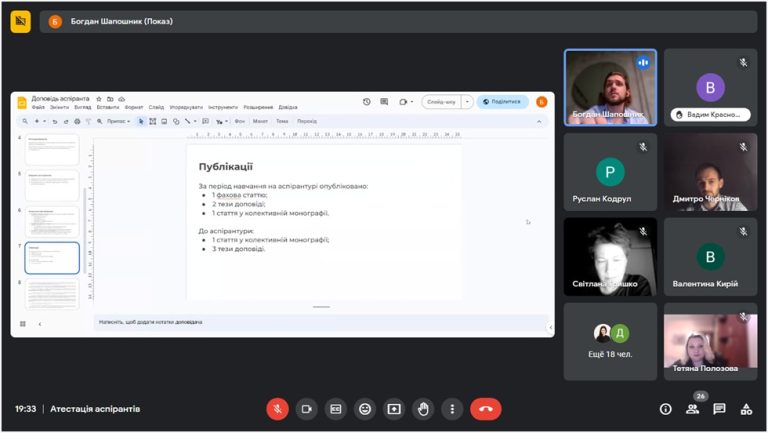Screen dimensions: 768x433
Task: Open the 'Ещё 18 чел.' tile
Action: tap(610, 342)
